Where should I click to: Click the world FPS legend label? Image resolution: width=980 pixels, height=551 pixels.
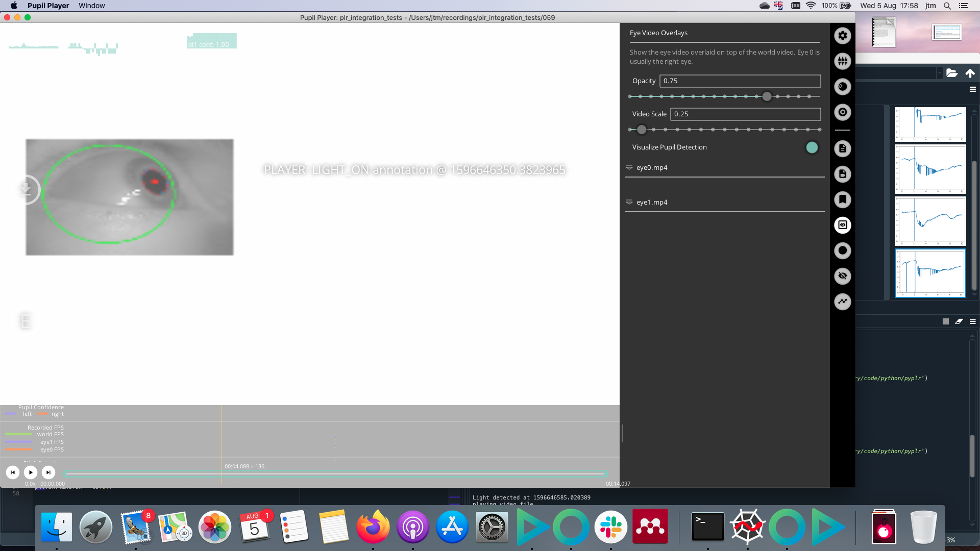[x=51, y=434]
